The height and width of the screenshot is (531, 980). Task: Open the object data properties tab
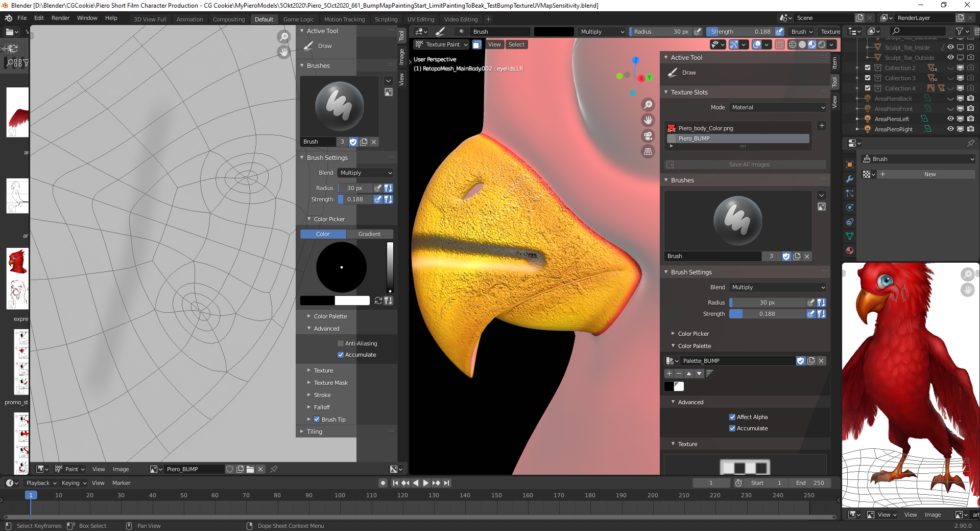pos(850,236)
